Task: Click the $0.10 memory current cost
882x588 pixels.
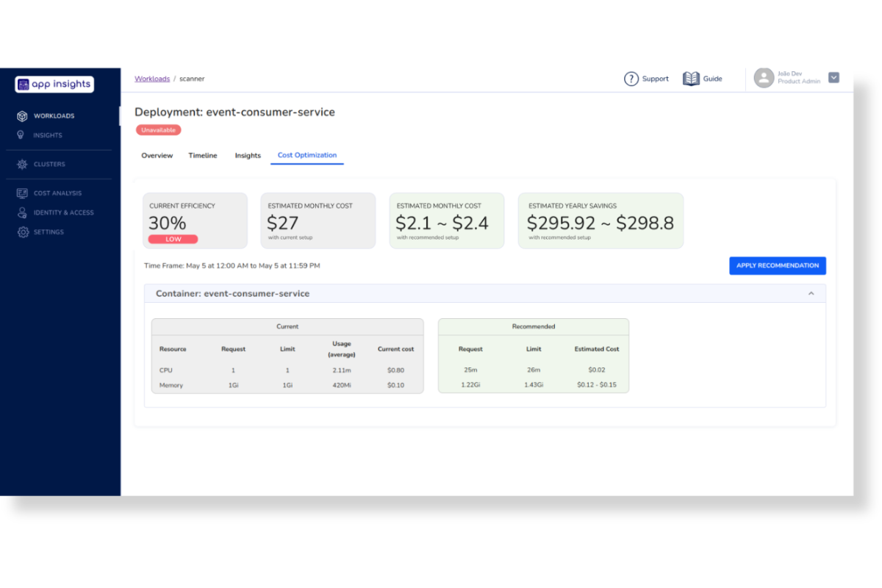Action: [395, 385]
